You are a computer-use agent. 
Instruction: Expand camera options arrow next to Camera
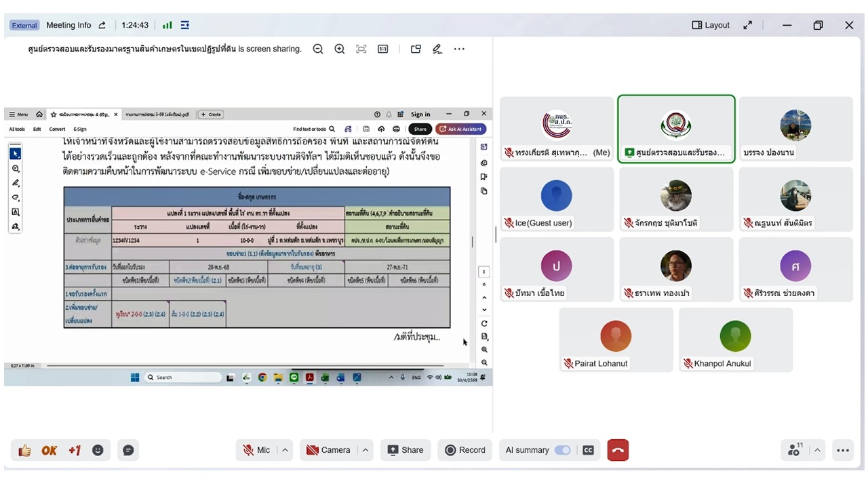coord(366,450)
